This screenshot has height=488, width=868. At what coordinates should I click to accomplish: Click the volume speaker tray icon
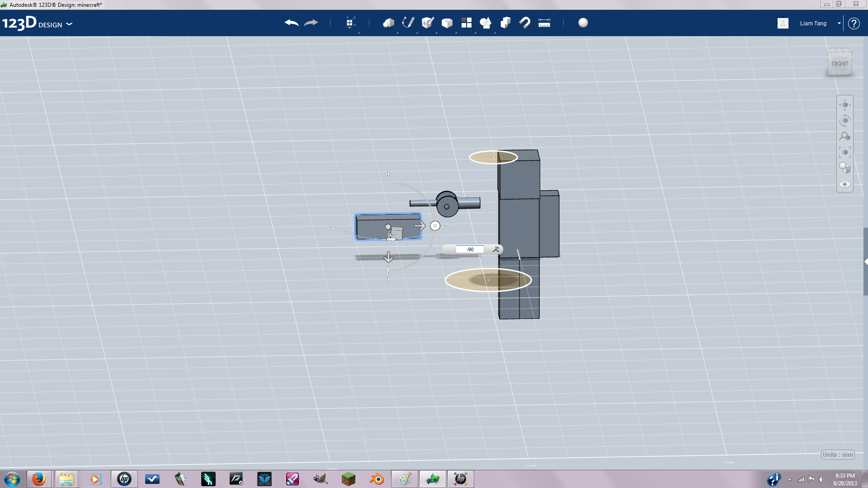pyautogui.click(x=822, y=479)
